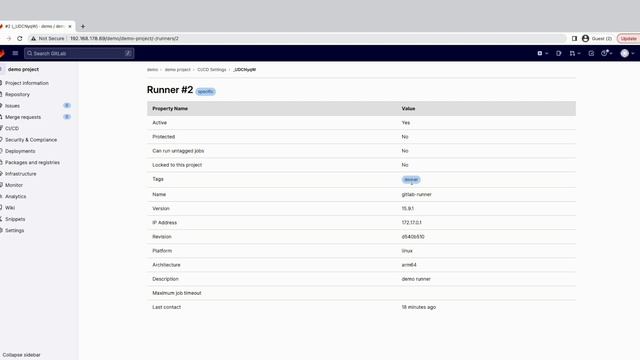Open the Guest profile button
The image size is (640, 360).
(597, 38)
